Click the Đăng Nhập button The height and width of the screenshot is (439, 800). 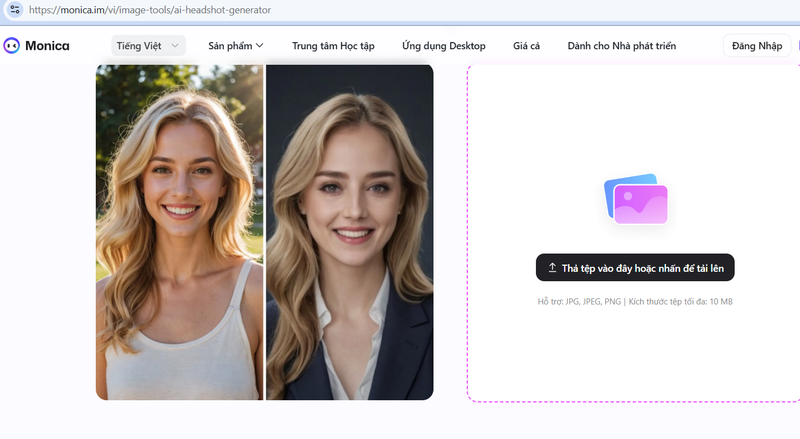click(x=757, y=46)
